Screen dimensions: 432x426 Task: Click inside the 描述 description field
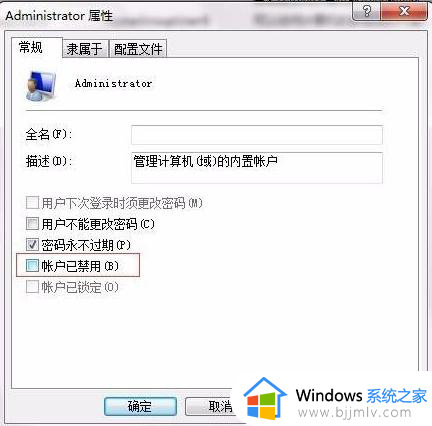coord(257,168)
